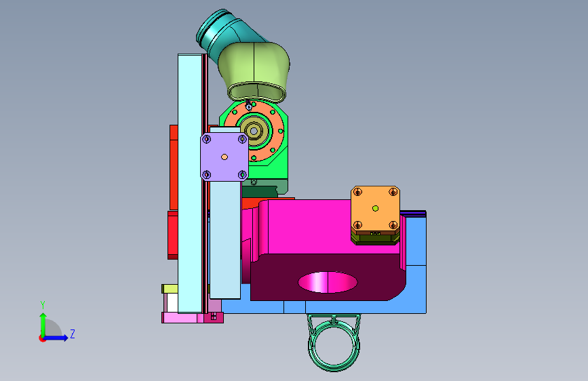Select the orange square stepper motor plate
Viewport: 588px width, 381px height.
tap(375, 209)
